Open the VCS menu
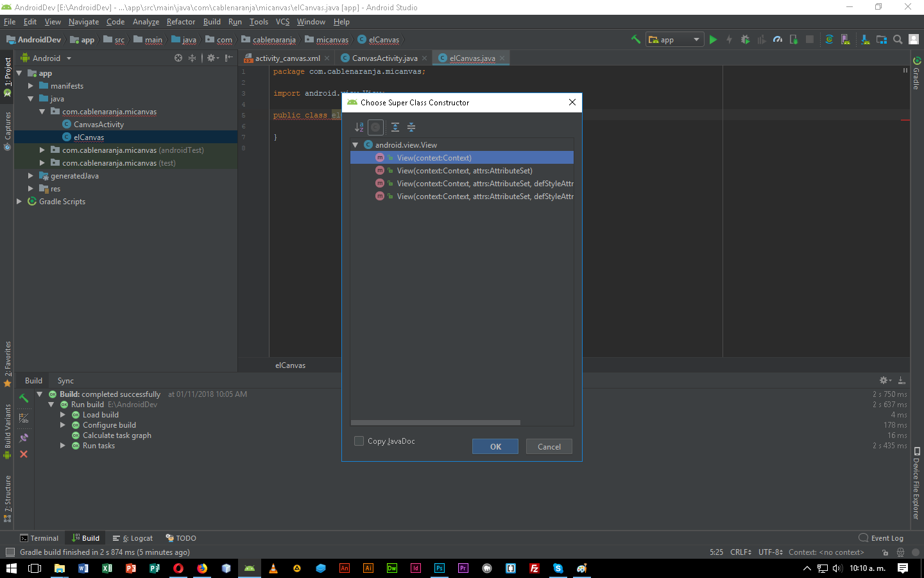The height and width of the screenshot is (578, 924). coord(283,22)
